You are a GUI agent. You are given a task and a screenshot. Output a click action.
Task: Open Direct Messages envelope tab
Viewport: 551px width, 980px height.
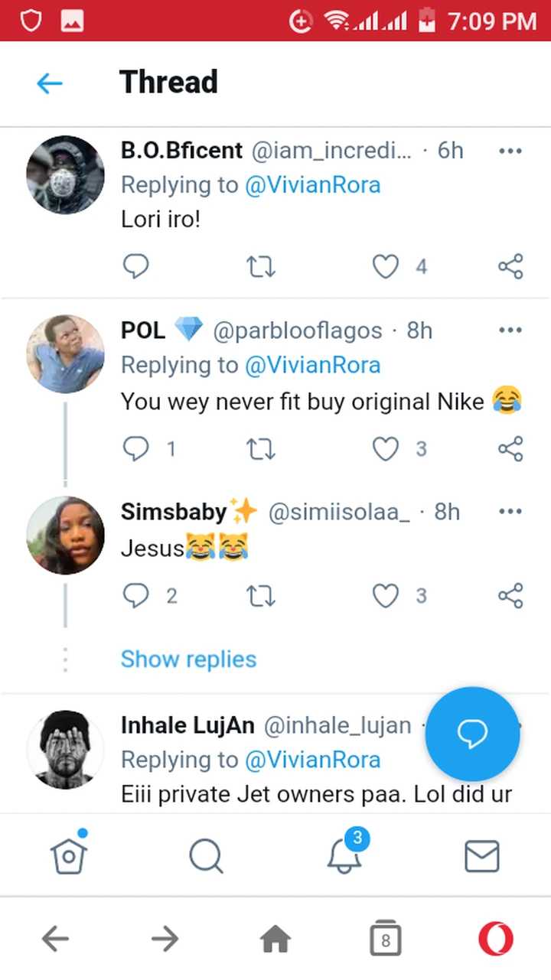tap(482, 855)
